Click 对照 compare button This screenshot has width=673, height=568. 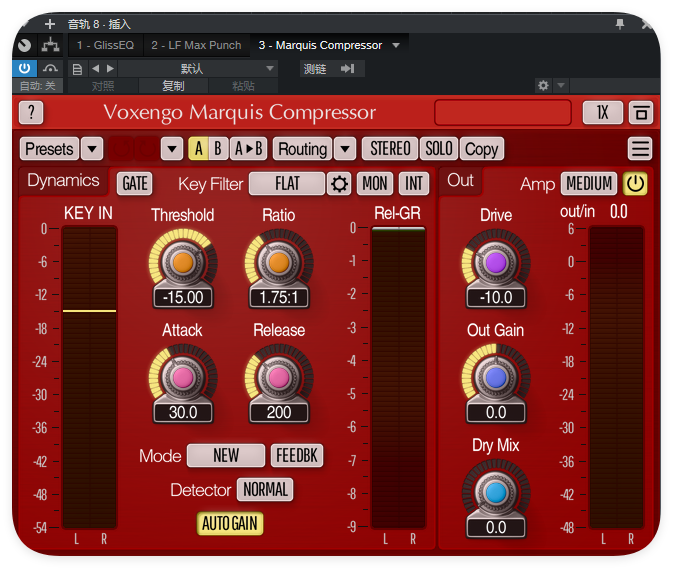pyautogui.click(x=103, y=86)
